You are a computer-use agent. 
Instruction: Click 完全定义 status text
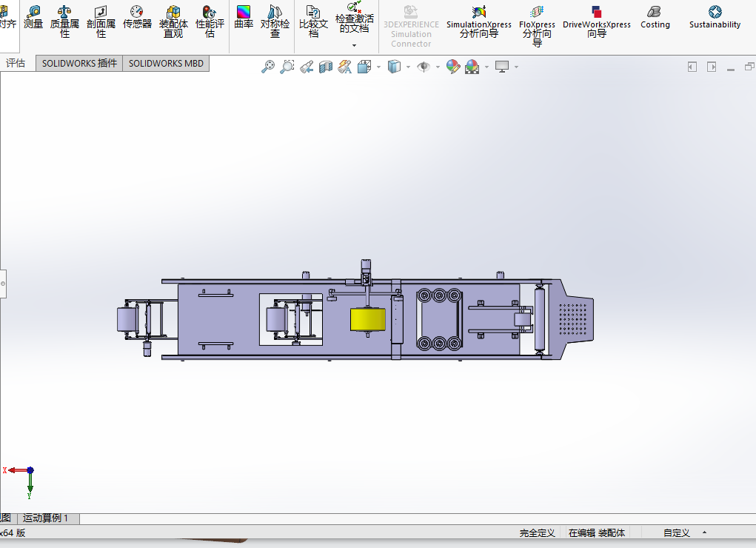click(537, 533)
